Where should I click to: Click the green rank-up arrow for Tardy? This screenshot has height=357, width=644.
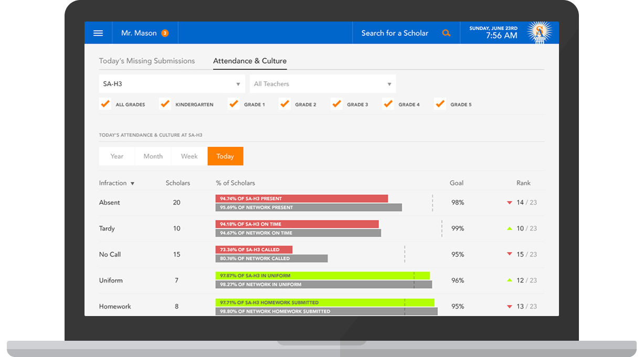509,228
